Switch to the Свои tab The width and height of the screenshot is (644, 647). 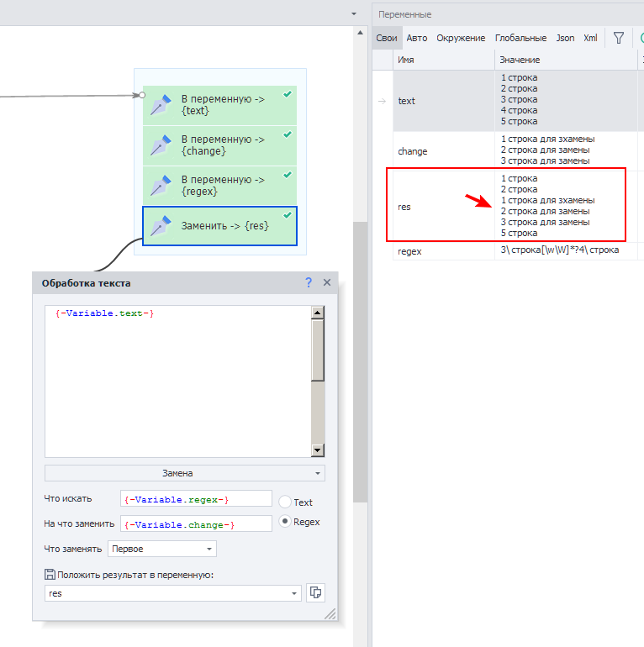pyautogui.click(x=387, y=38)
